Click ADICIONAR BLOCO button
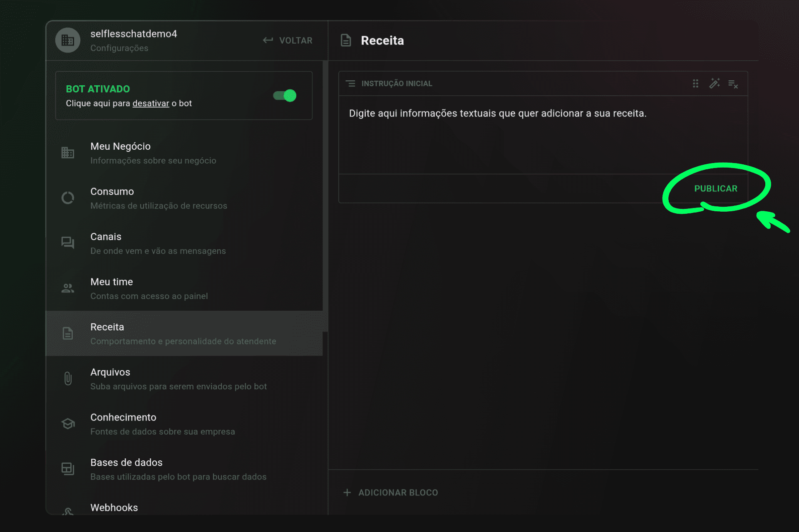Image resolution: width=799 pixels, height=532 pixels. point(390,492)
